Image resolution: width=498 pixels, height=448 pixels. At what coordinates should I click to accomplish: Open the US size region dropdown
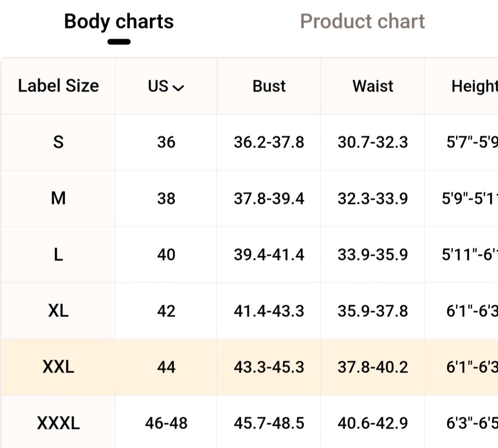tap(166, 86)
